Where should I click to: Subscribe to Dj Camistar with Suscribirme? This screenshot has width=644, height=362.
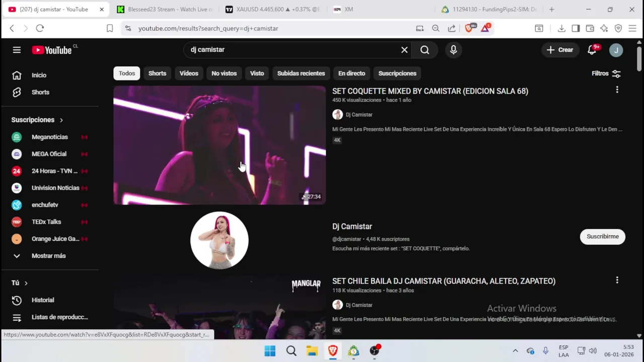(x=602, y=236)
